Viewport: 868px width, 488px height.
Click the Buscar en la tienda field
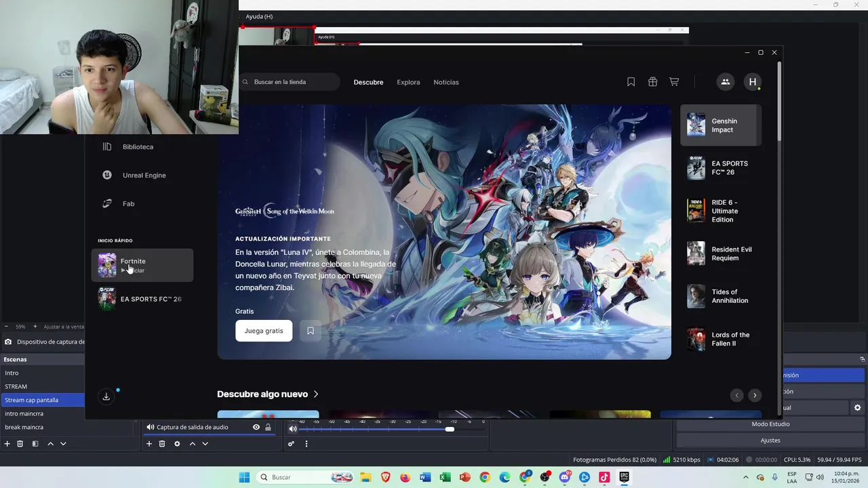289,82
